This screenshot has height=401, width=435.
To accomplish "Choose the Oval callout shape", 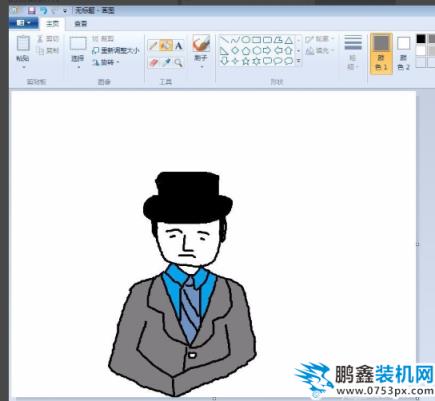I will 278,61.
